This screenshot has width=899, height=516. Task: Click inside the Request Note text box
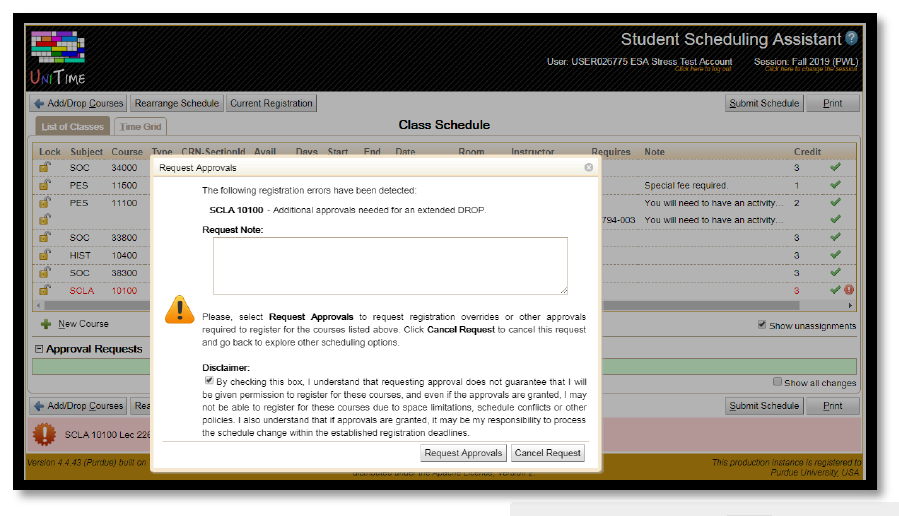(390, 265)
